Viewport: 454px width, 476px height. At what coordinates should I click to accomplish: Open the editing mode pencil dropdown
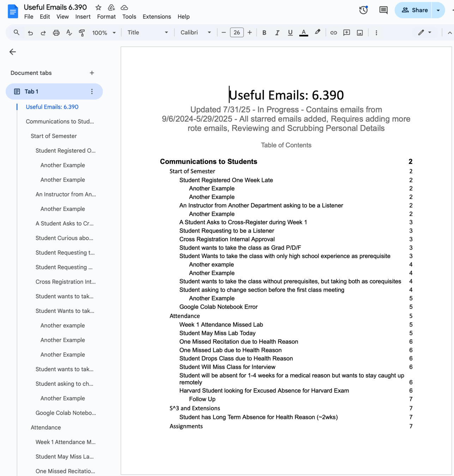pyautogui.click(x=425, y=32)
